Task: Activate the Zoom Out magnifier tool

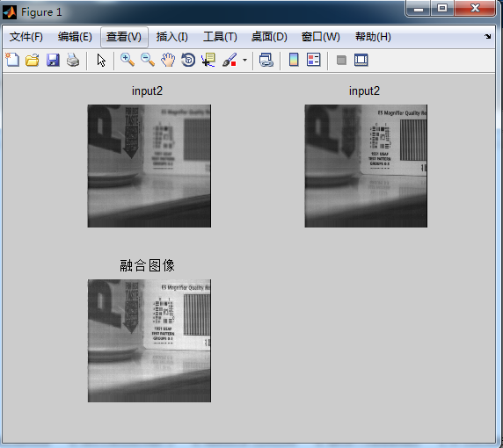Action: (x=148, y=60)
